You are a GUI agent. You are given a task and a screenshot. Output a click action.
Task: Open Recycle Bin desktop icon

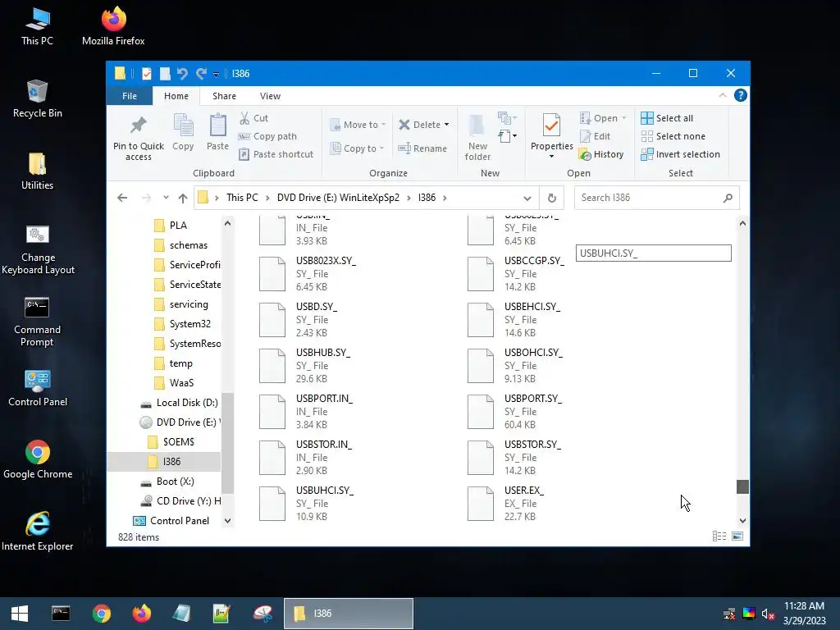click(x=38, y=98)
